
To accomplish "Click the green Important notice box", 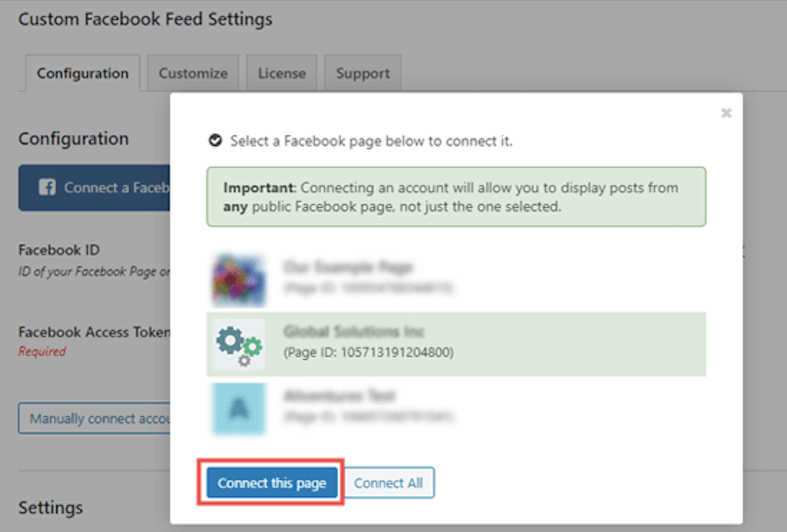I will pyautogui.click(x=456, y=197).
